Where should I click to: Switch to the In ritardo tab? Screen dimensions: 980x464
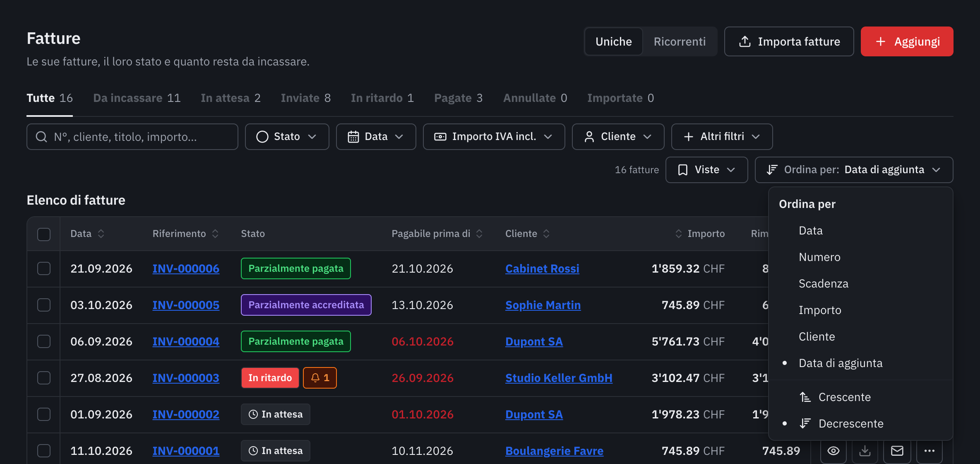click(x=382, y=98)
